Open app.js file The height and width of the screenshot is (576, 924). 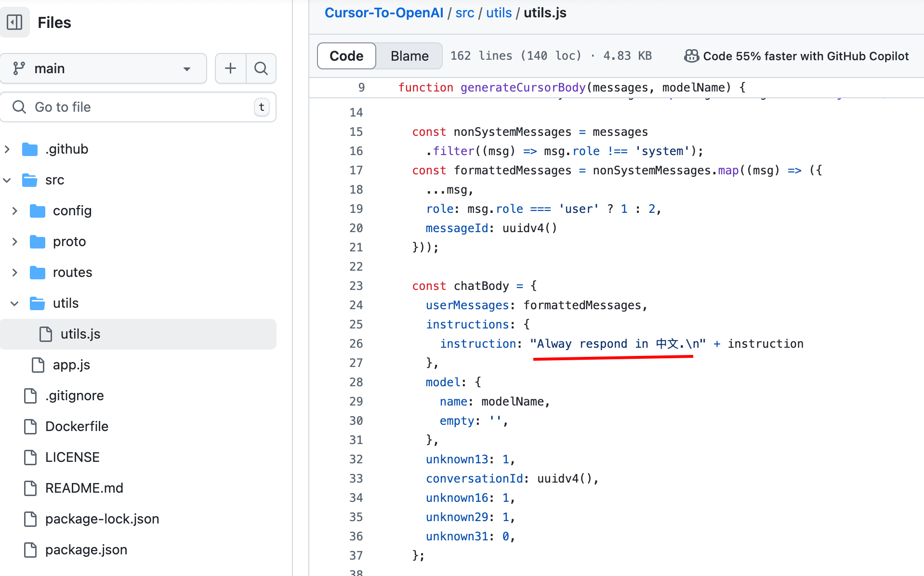[71, 365]
